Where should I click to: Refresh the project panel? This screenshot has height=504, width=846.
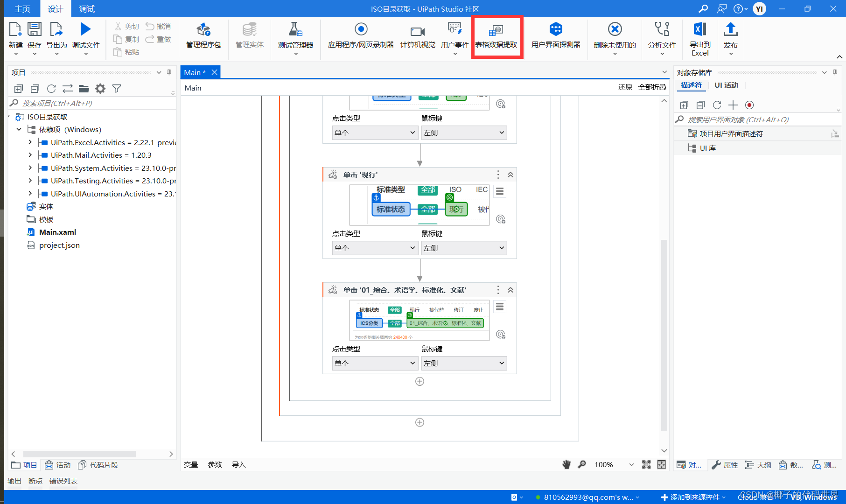click(x=51, y=89)
